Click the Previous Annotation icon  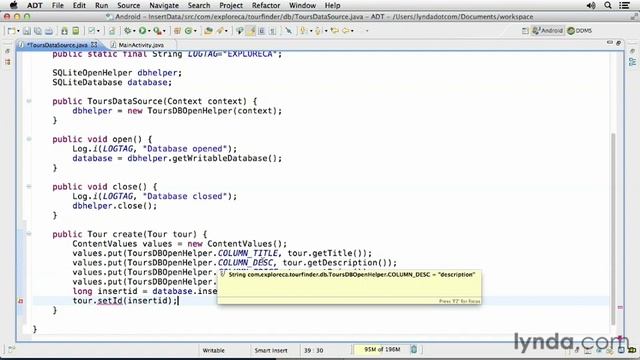[x=318, y=31]
